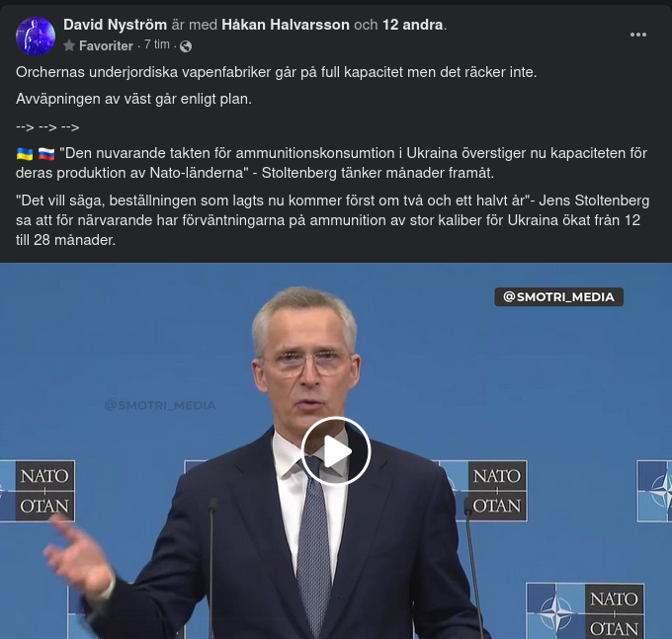Select the Orchernas underjordiska vapenfabriker text line
This screenshot has height=639, width=672.
pyautogui.click(x=277, y=72)
